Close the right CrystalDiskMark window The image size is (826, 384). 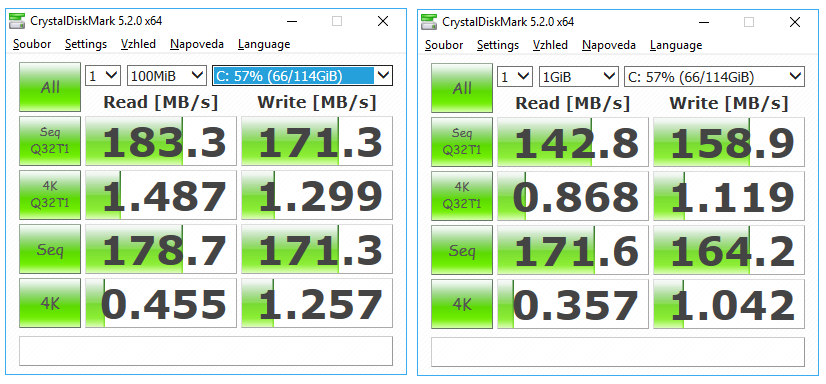795,22
